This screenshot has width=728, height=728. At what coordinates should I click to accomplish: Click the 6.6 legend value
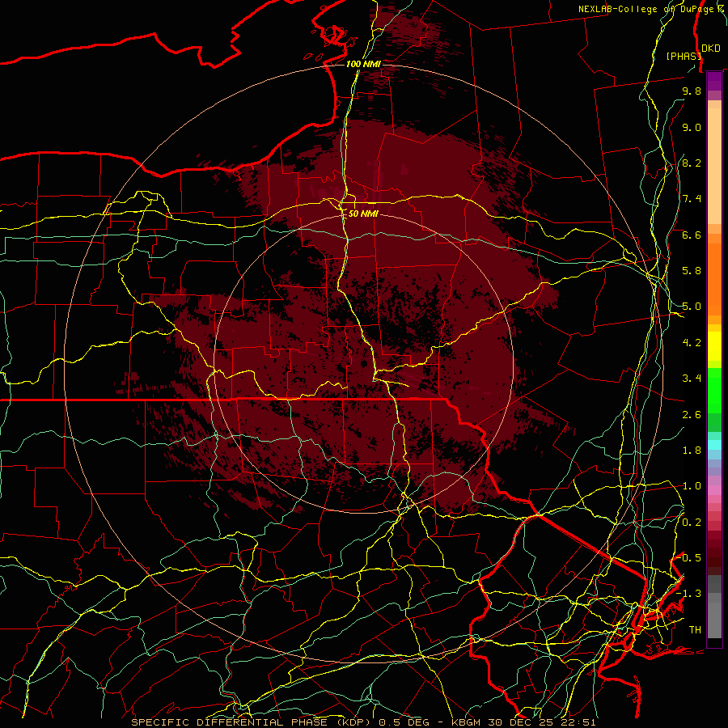pos(692,235)
